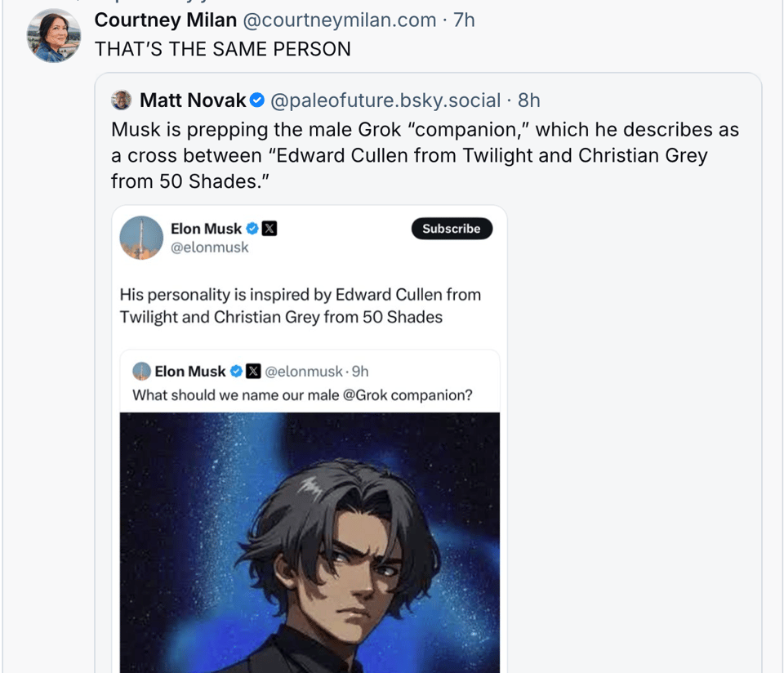Image resolution: width=784 pixels, height=673 pixels.
Task: Click the 7h post timestamp
Action: pyautogui.click(x=464, y=20)
